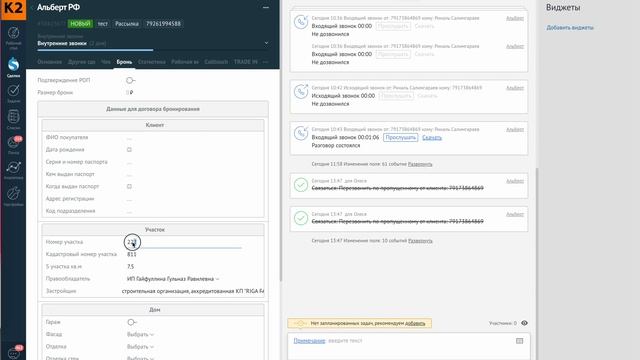Click Добавить виджеты link

point(570,28)
